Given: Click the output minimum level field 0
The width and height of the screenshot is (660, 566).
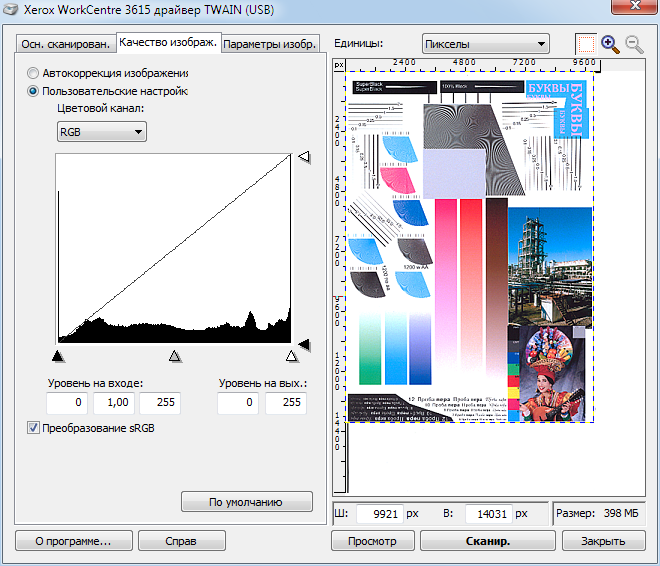Looking at the screenshot, I should click(x=238, y=403).
